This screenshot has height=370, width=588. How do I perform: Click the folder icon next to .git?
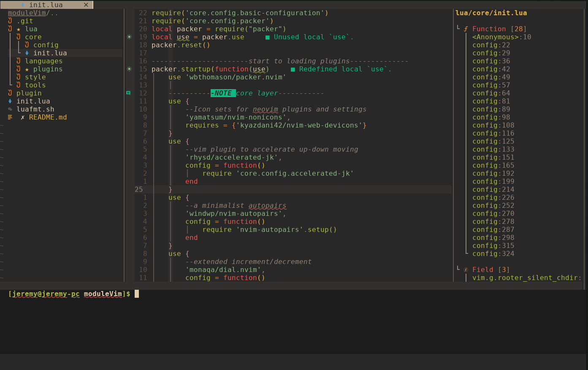pos(10,21)
